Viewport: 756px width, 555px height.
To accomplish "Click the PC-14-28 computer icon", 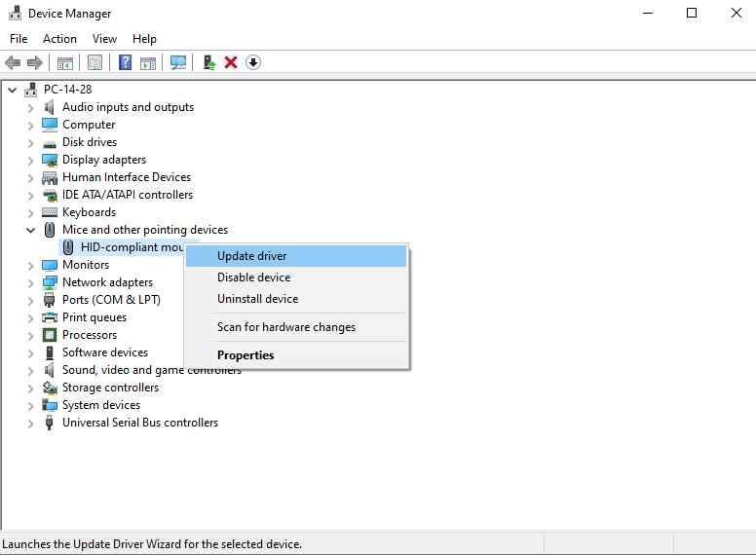I will point(31,90).
